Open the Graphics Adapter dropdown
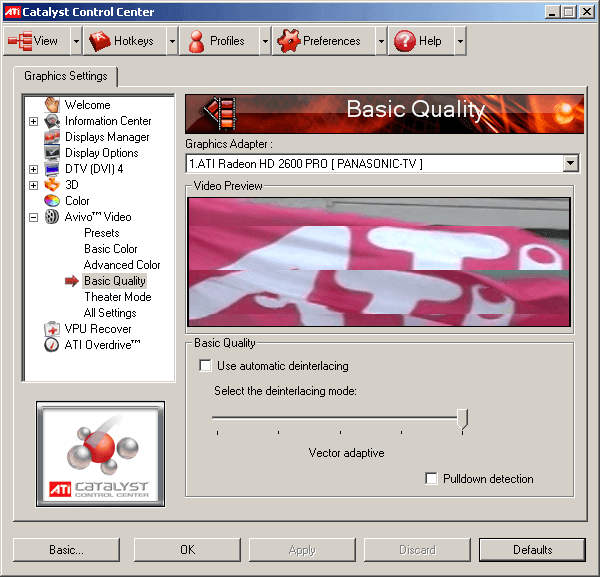 [x=570, y=164]
